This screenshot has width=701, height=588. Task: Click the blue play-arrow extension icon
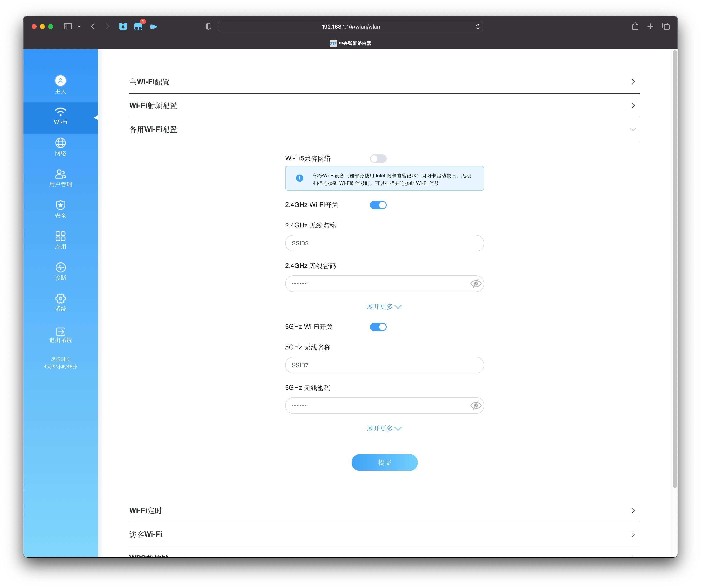(153, 26)
